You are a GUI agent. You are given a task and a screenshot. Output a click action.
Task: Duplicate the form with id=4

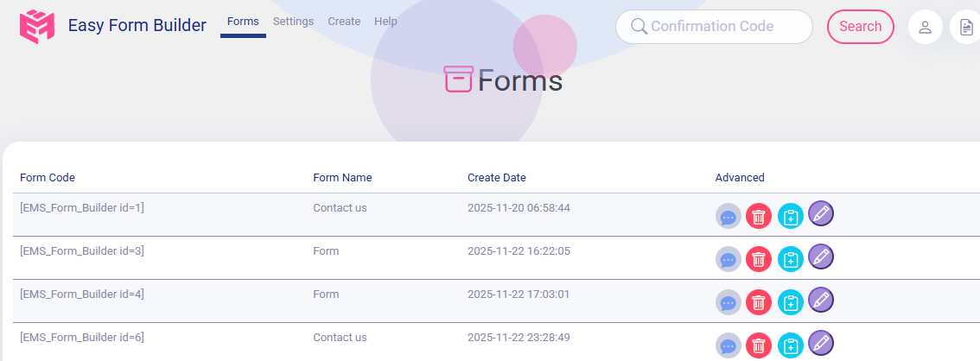pos(791,302)
